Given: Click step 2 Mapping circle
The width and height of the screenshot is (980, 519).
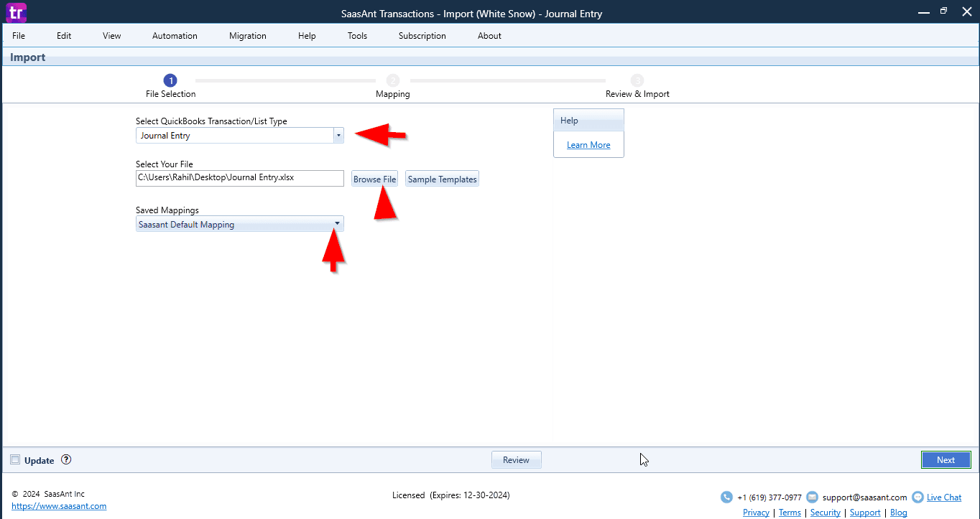Looking at the screenshot, I should pyautogui.click(x=392, y=80).
